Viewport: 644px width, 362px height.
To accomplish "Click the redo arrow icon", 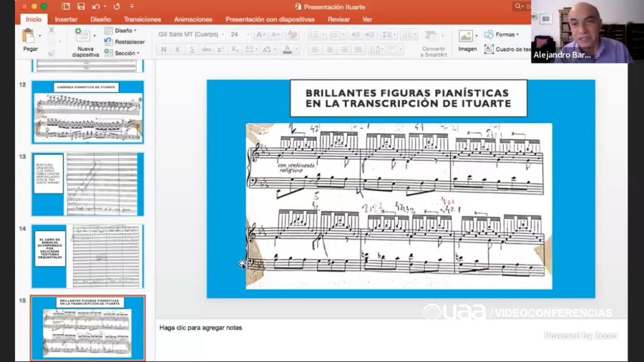I will [116, 6].
